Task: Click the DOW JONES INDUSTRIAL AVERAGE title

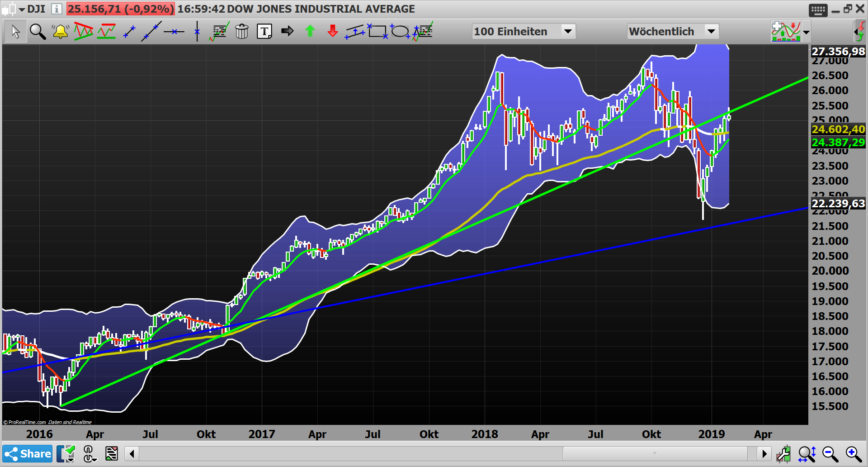Action: 321,9
